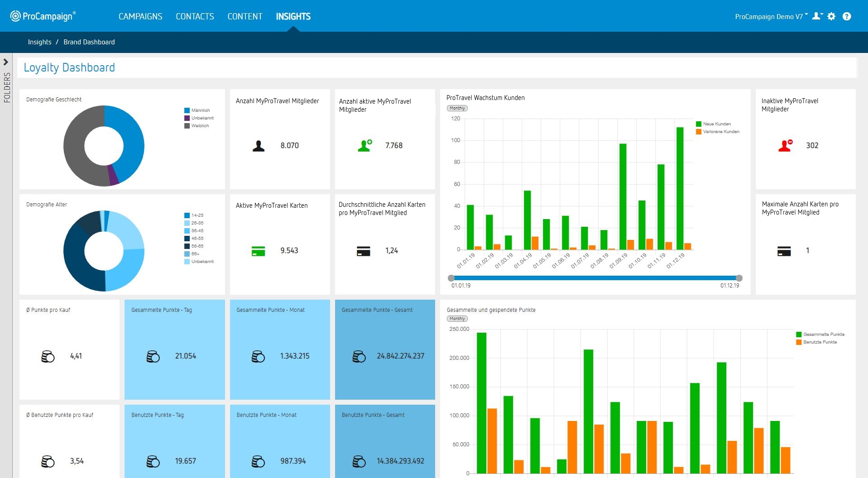Click the tallest green bar for 01.12.19
The height and width of the screenshot is (478, 868).
680,188
